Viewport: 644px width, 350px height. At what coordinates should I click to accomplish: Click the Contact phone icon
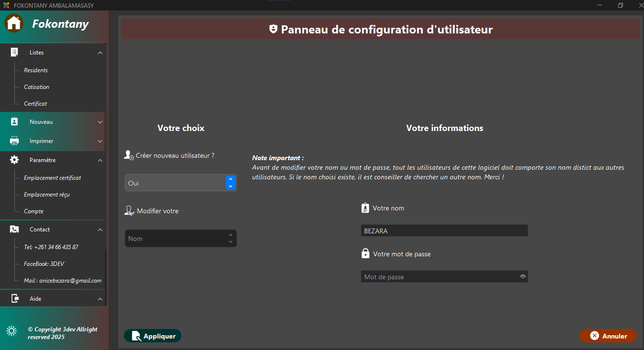coord(14,230)
